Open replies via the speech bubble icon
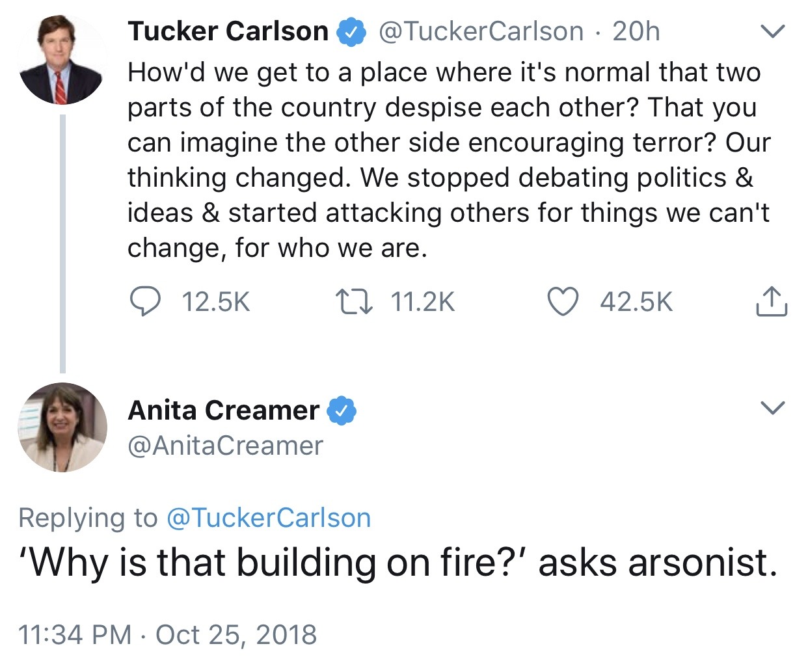 click(x=145, y=302)
